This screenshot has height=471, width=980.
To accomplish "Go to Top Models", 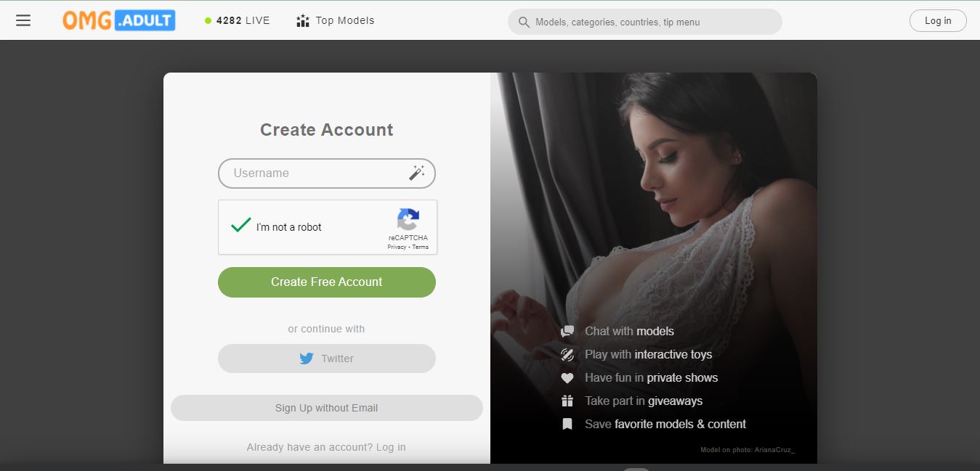I will [x=336, y=20].
